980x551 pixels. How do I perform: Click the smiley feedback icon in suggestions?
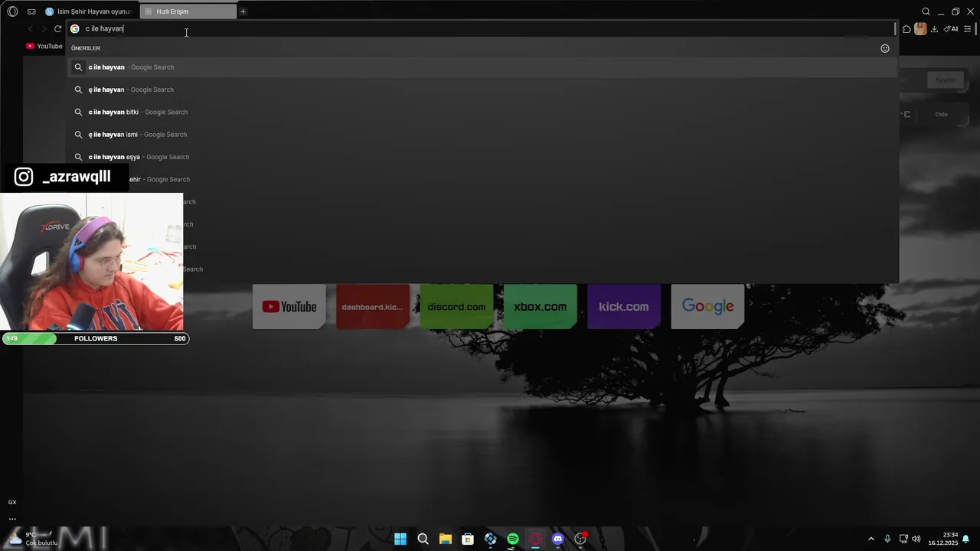click(x=885, y=48)
